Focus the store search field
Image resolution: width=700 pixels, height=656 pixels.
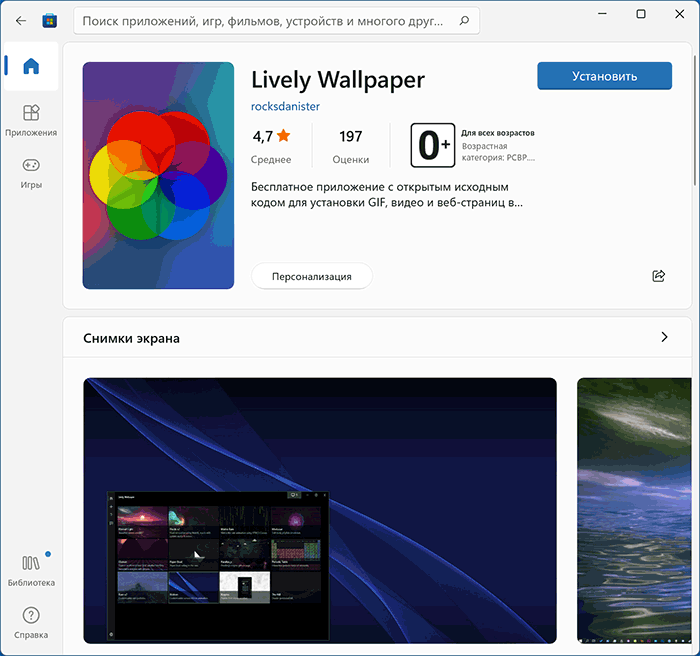pyautogui.click(x=276, y=21)
